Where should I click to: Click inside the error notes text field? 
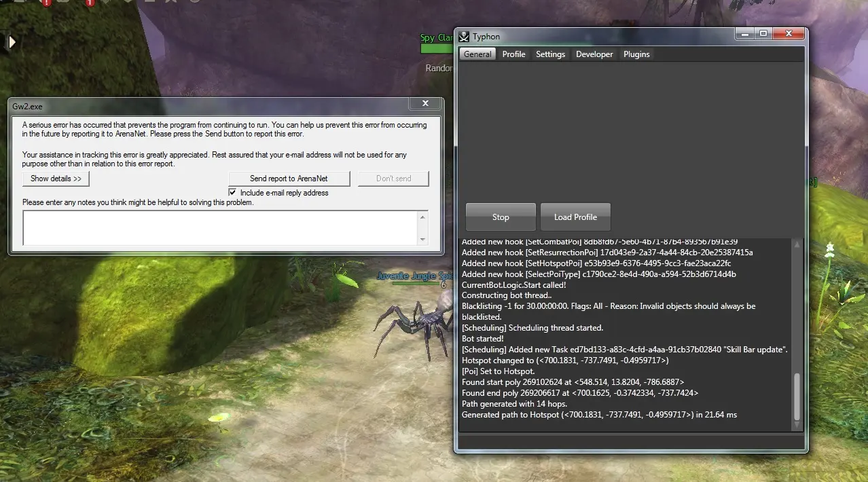click(x=217, y=227)
